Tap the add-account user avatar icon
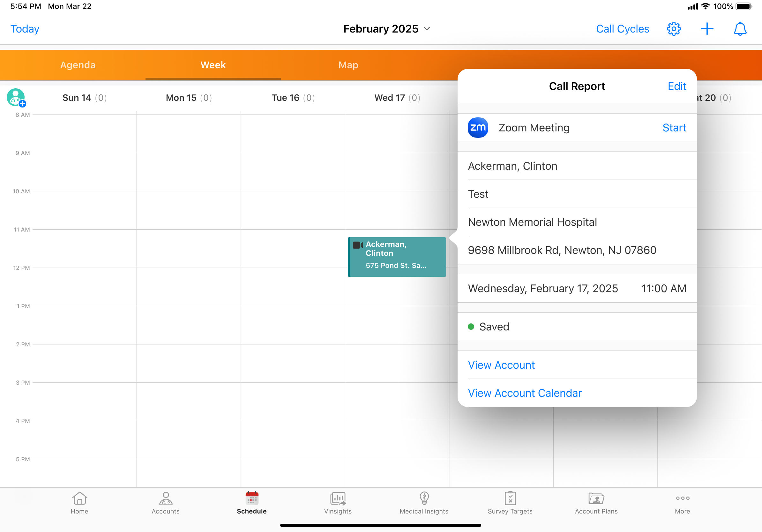 16,98
